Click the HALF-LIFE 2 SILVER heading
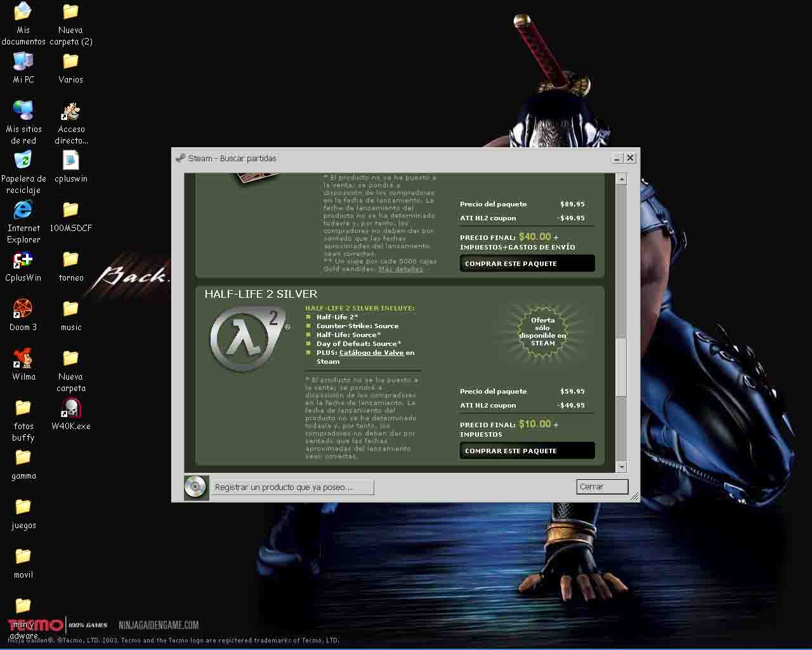Screen dimensions: 812x650 pos(261,294)
